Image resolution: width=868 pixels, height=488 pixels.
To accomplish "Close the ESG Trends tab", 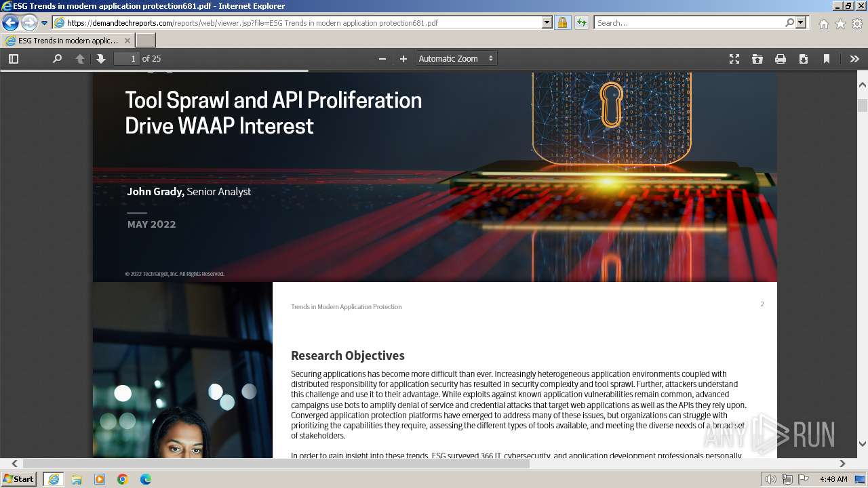I will tap(127, 41).
